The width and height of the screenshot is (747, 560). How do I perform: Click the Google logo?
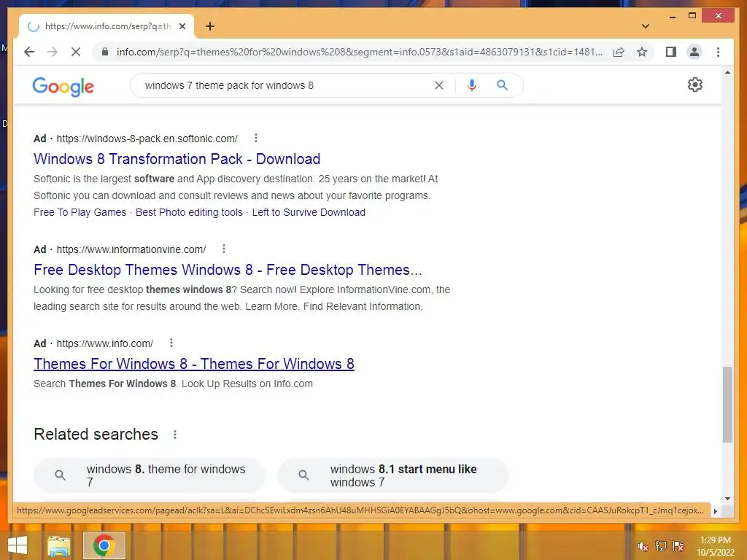click(63, 86)
